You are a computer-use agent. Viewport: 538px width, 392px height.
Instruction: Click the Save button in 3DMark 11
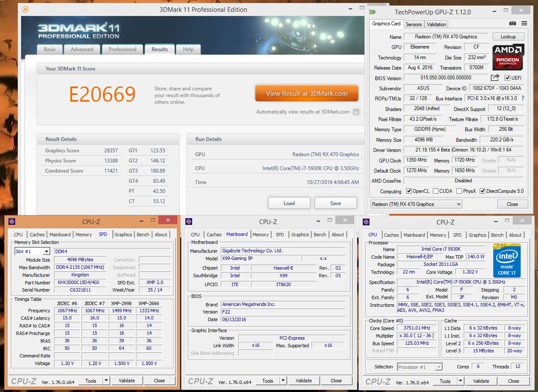[x=336, y=203]
